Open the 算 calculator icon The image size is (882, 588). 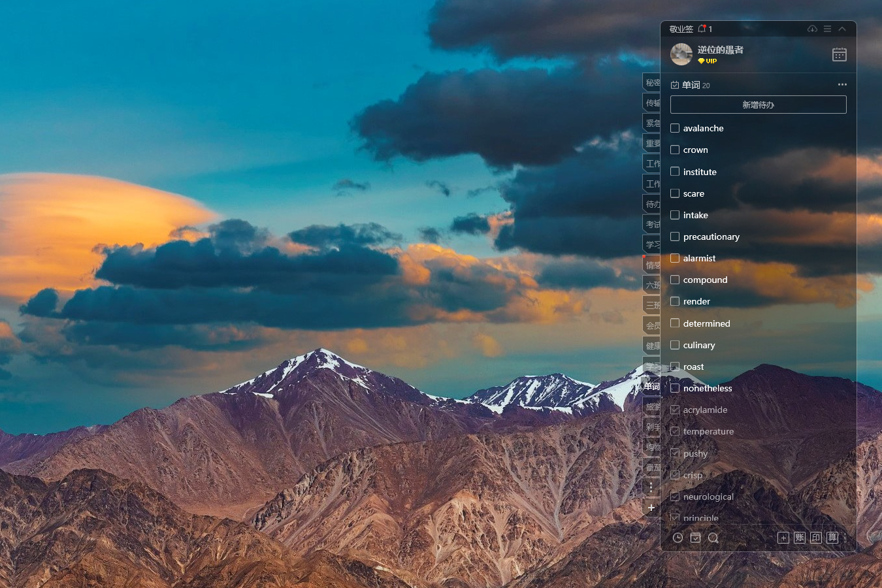click(832, 538)
